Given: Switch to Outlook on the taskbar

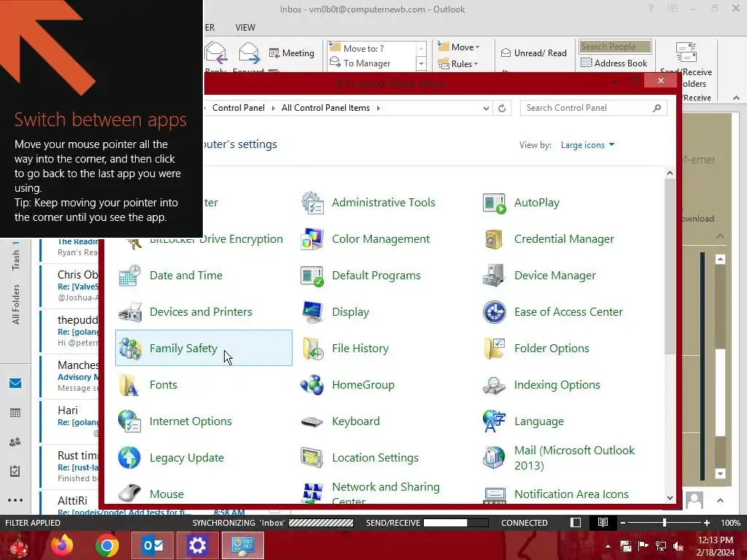Looking at the screenshot, I should click(x=152, y=545).
